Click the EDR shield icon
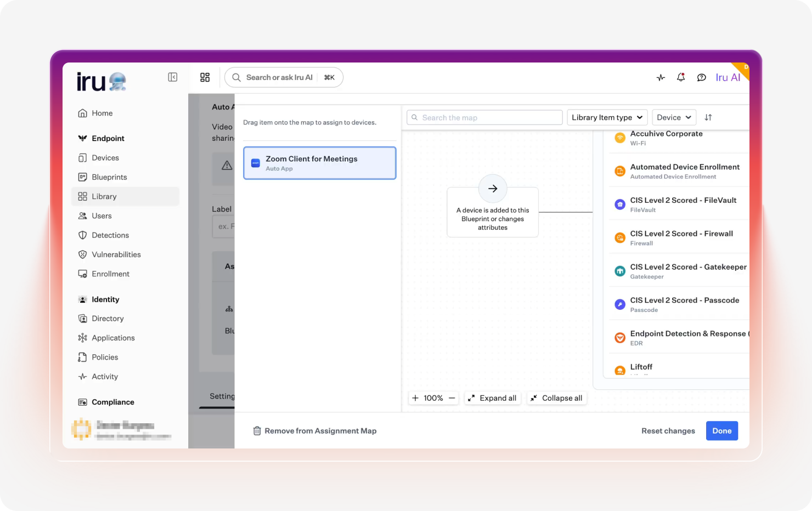 click(620, 338)
